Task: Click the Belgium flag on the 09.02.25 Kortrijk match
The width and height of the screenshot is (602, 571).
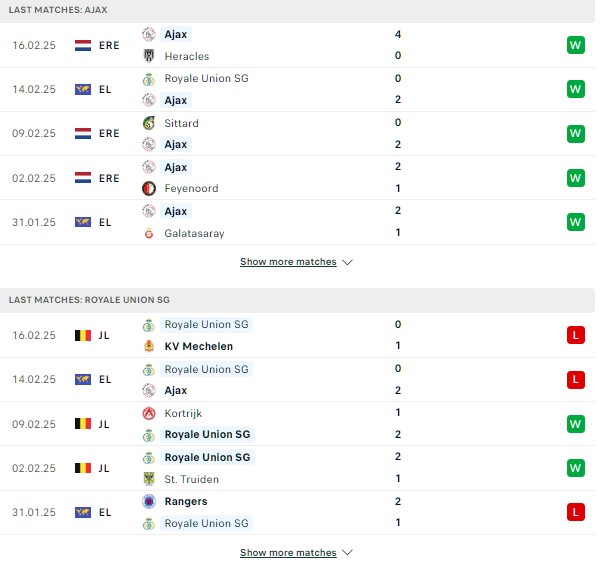Action: tap(83, 424)
